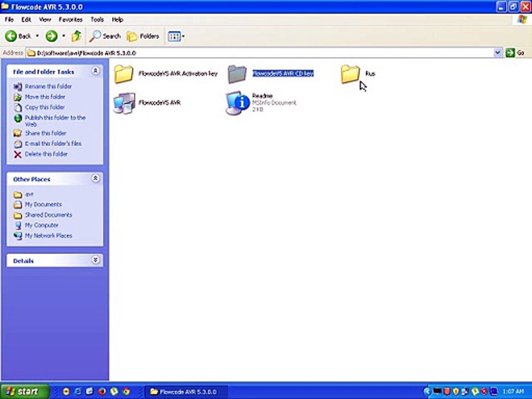
Task: Click the address bar path field
Action: [x=260, y=53]
